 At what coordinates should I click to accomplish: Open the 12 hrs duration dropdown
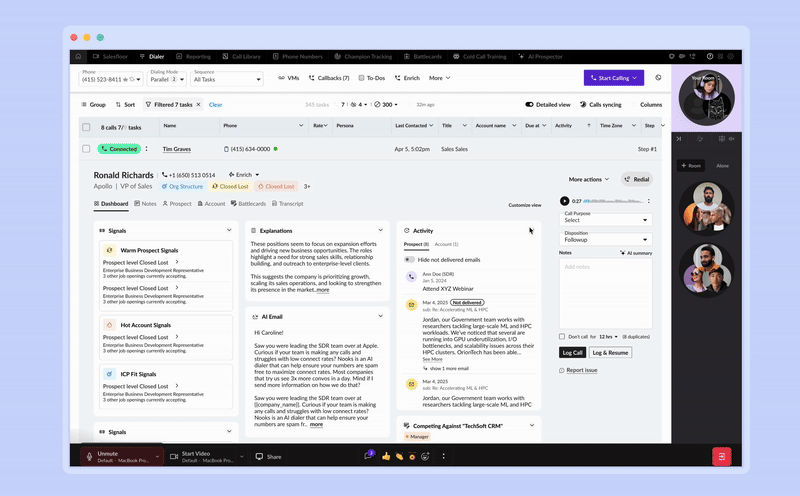coord(608,337)
